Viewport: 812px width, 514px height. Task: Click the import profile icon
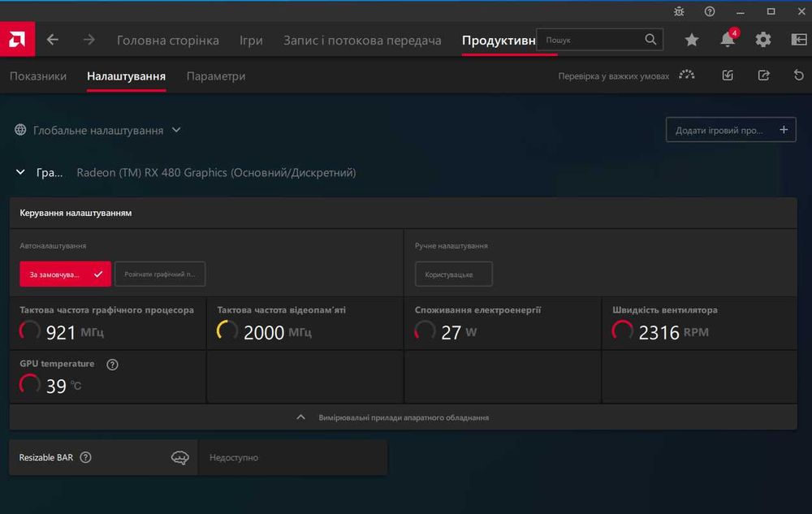[728, 76]
